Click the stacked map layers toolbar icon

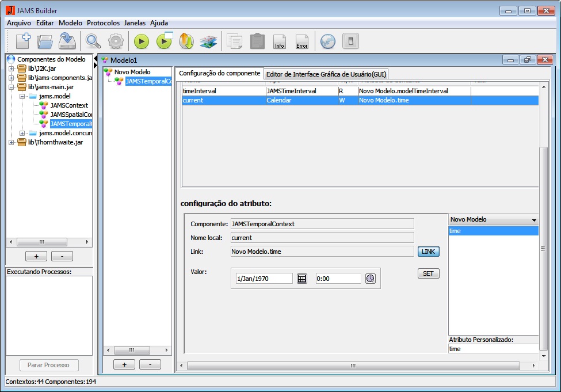pyautogui.click(x=208, y=41)
